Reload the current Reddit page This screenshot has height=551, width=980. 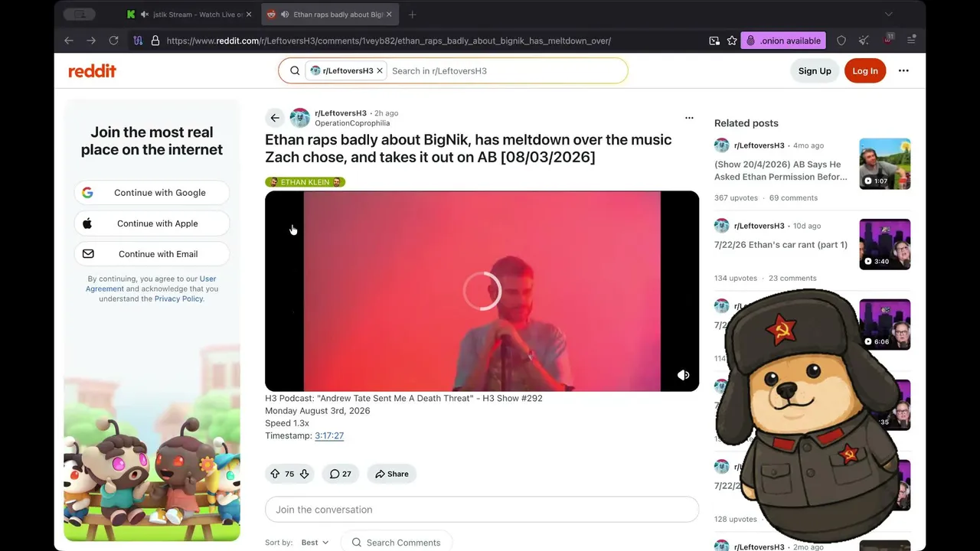pyautogui.click(x=114, y=41)
